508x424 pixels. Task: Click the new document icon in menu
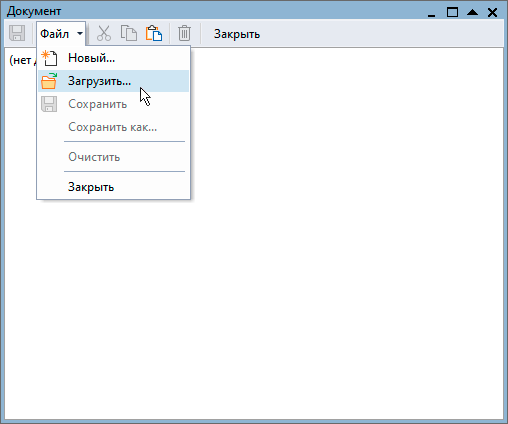[x=49, y=58]
